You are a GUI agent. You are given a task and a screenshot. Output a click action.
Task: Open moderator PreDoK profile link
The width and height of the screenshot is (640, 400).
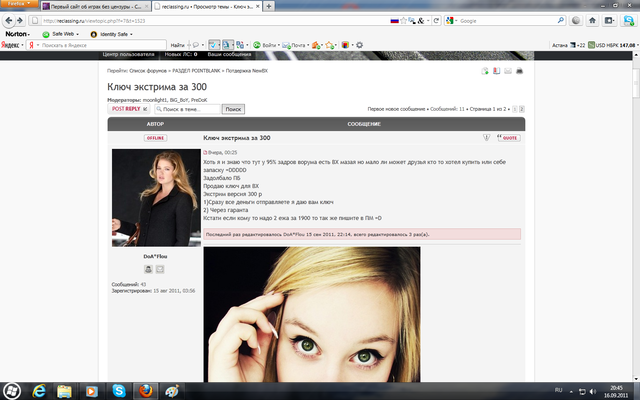pyautogui.click(x=199, y=100)
